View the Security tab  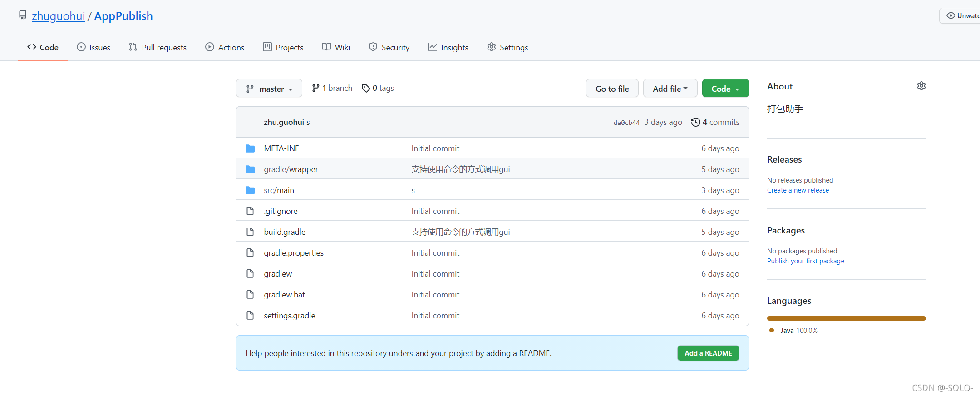[389, 47]
